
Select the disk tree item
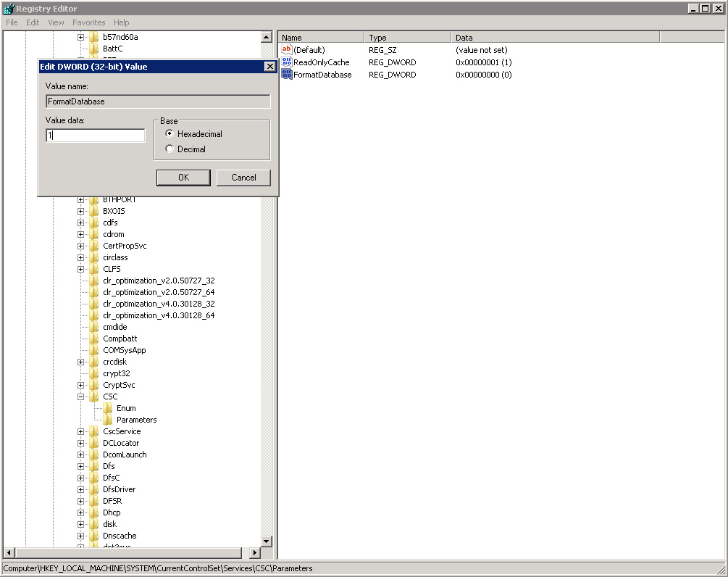coord(109,525)
